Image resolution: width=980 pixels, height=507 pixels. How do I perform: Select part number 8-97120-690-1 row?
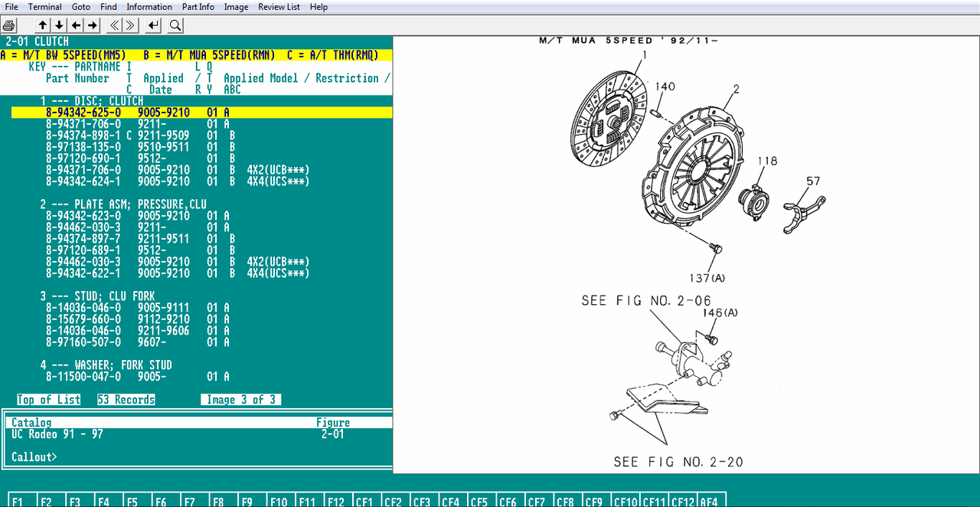click(141, 159)
